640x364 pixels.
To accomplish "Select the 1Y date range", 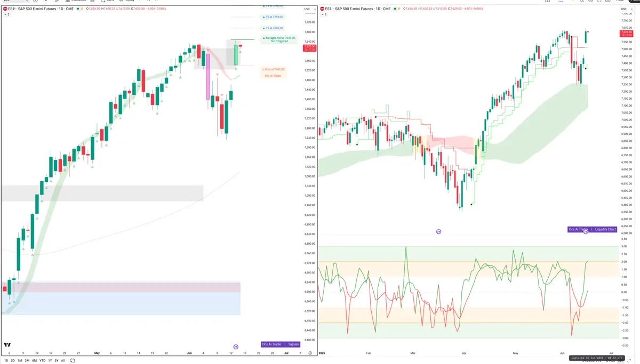I will [x=50, y=360].
